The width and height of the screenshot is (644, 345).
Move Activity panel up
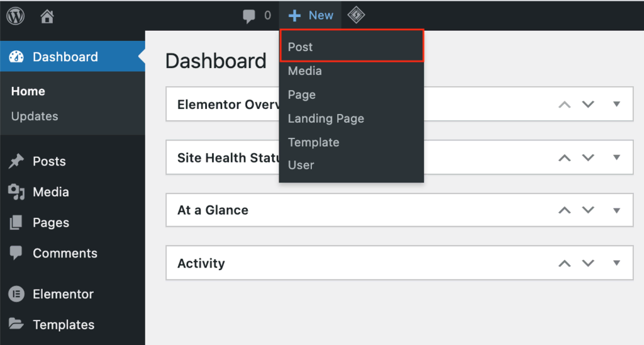click(x=565, y=263)
